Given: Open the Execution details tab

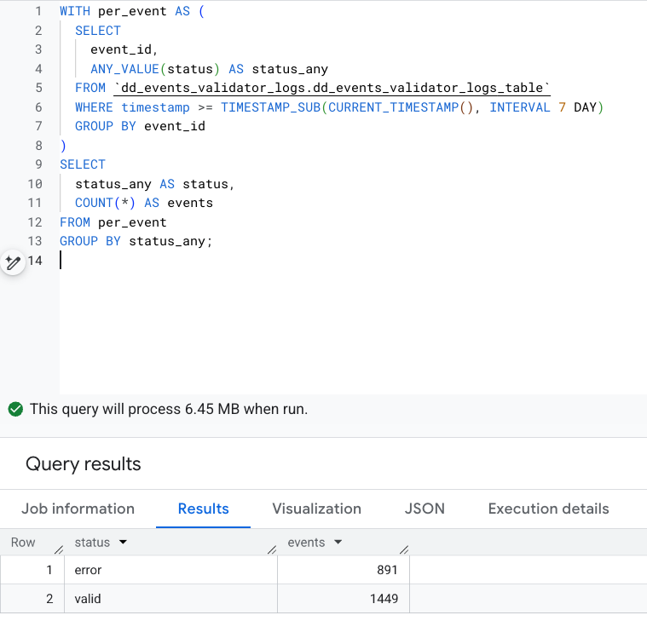Looking at the screenshot, I should (x=548, y=509).
